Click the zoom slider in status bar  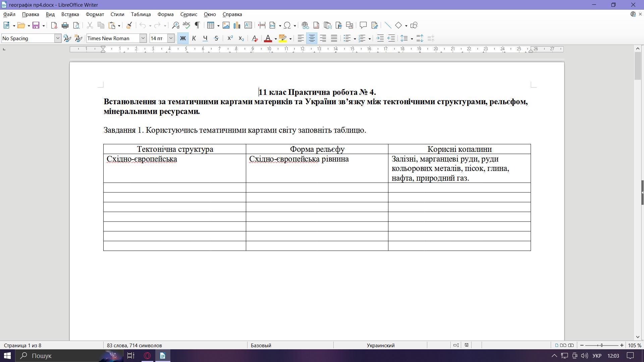(602, 345)
